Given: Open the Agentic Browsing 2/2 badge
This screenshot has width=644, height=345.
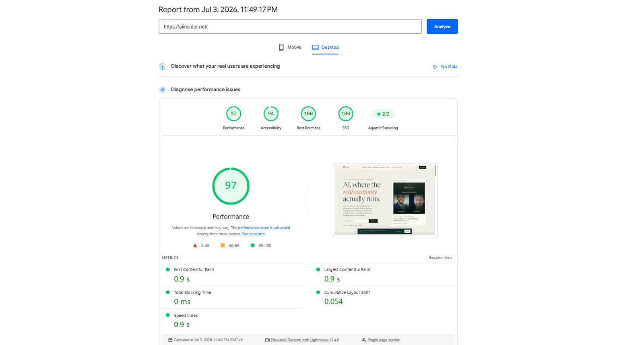Looking at the screenshot, I should (x=383, y=114).
